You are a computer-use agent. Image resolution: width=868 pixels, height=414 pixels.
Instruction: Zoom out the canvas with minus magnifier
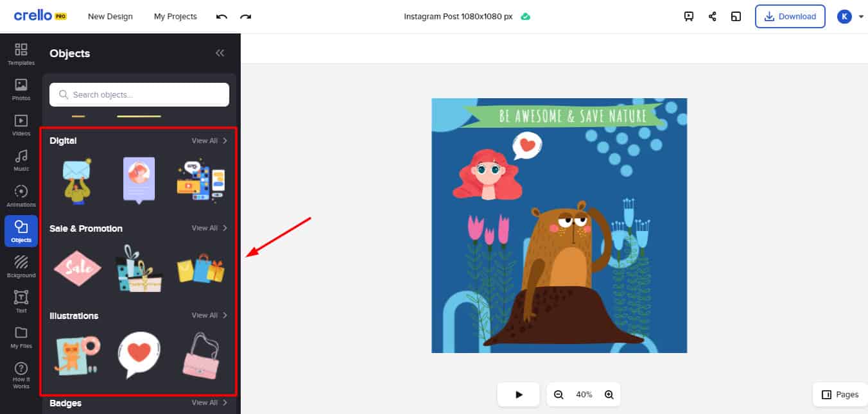559,395
